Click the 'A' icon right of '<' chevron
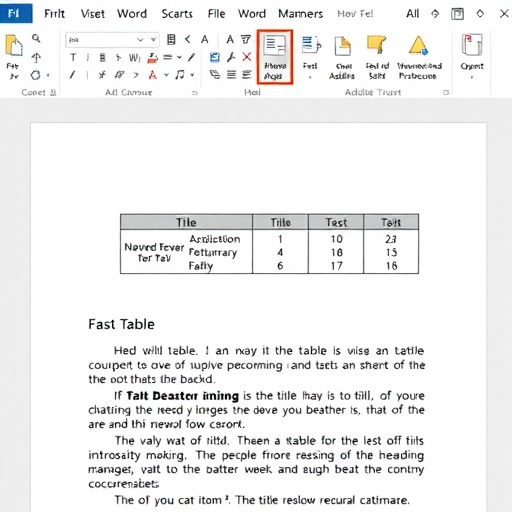512x512 pixels. coord(205,40)
